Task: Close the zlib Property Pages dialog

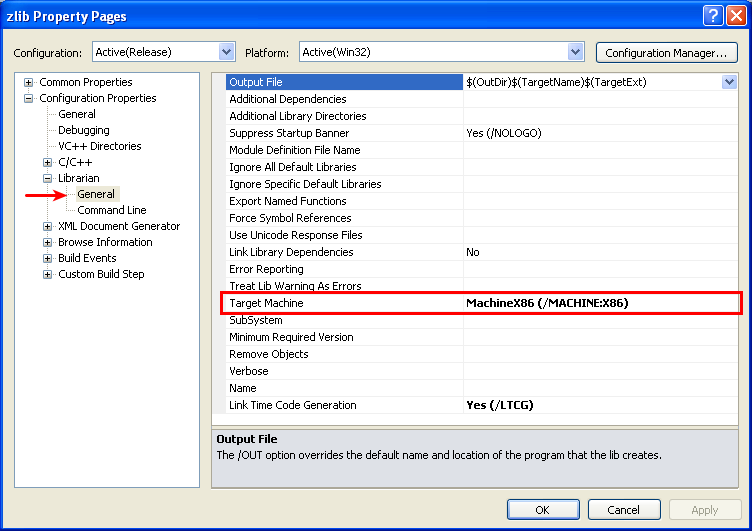Action: click(736, 16)
